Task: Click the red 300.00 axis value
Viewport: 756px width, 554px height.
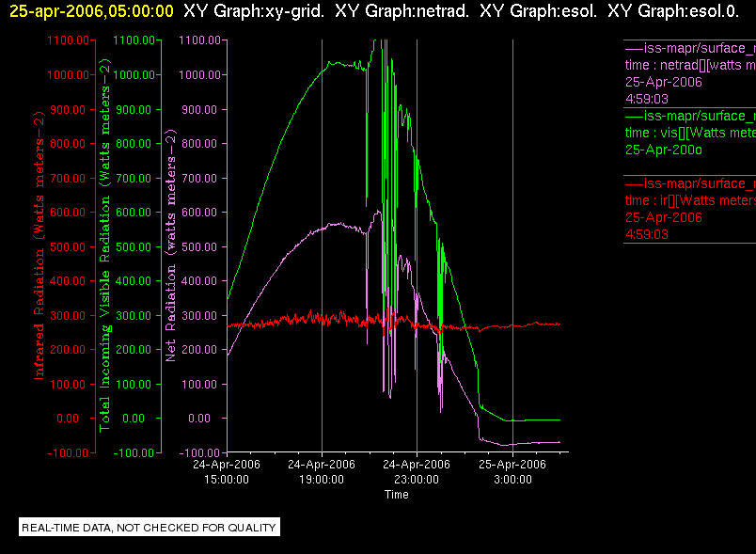Action: 68,316
